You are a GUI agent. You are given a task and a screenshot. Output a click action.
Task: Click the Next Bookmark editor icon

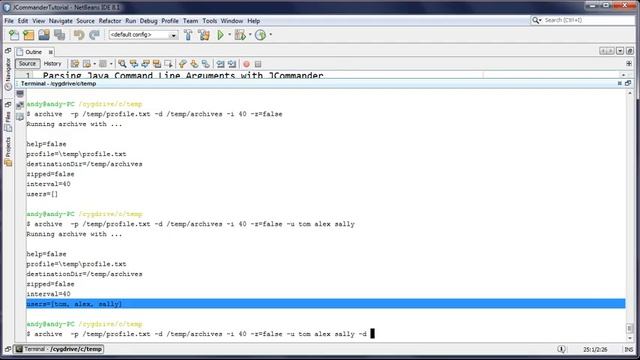[x=194, y=64]
